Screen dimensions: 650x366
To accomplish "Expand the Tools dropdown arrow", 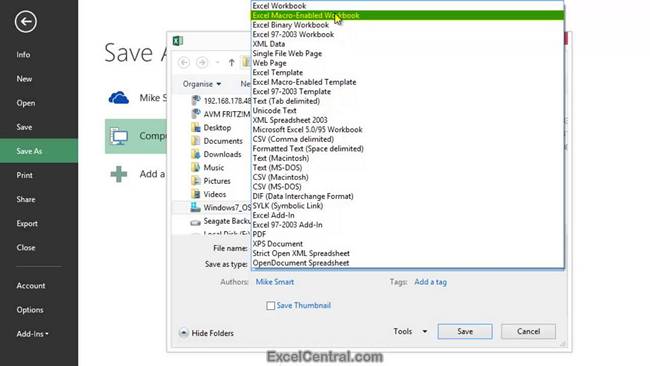I will tap(424, 332).
